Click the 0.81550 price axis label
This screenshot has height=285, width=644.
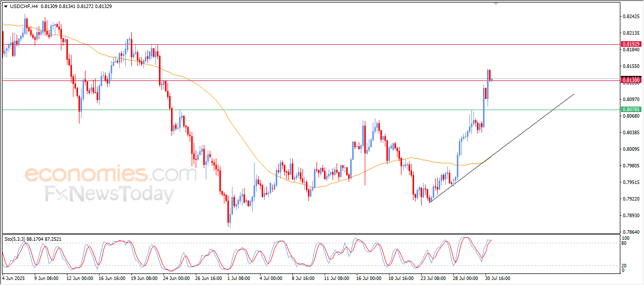click(x=631, y=66)
